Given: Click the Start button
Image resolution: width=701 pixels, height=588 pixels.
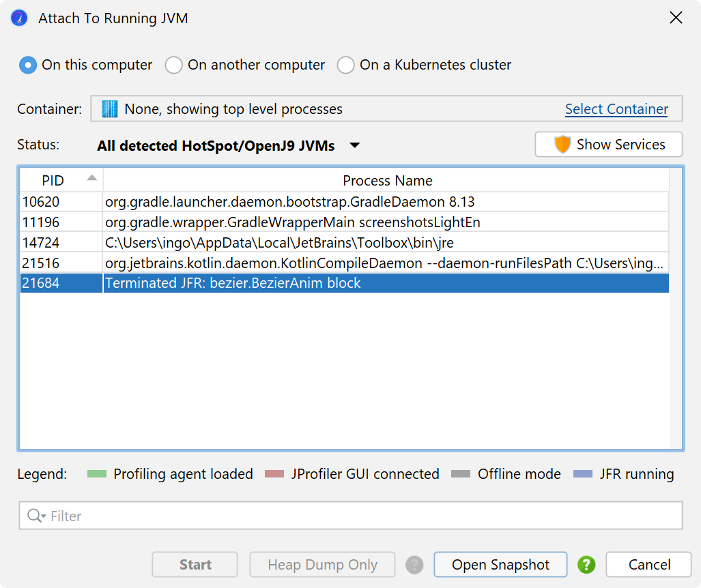Looking at the screenshot, I should click(x=195, y=565).
